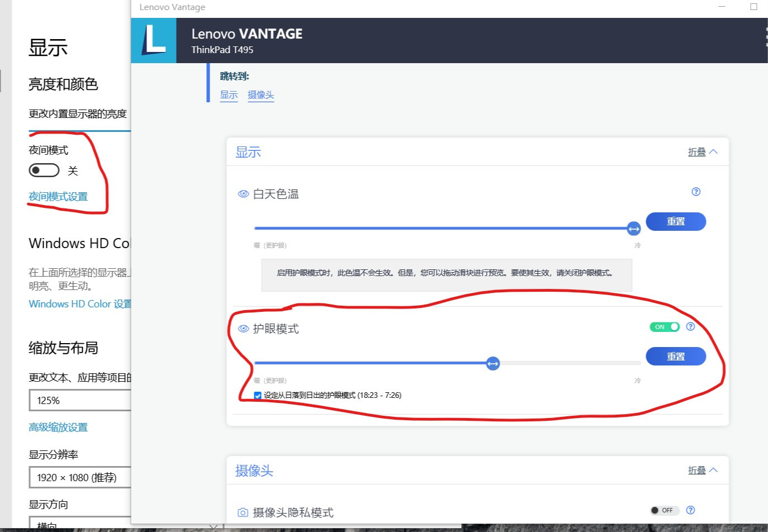Click the 摄像头 section heading
Screen dimensions: 768x532
(x=254, y=471)
